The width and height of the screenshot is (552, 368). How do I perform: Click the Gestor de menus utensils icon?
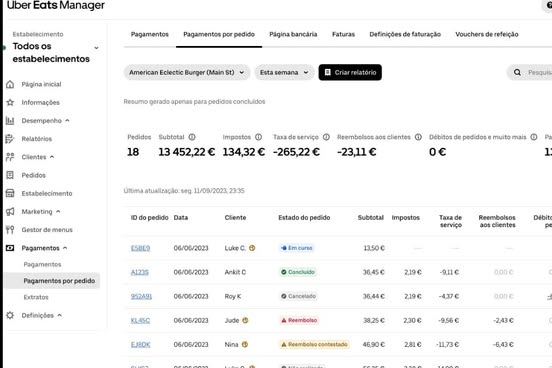(x=10, y=230)
